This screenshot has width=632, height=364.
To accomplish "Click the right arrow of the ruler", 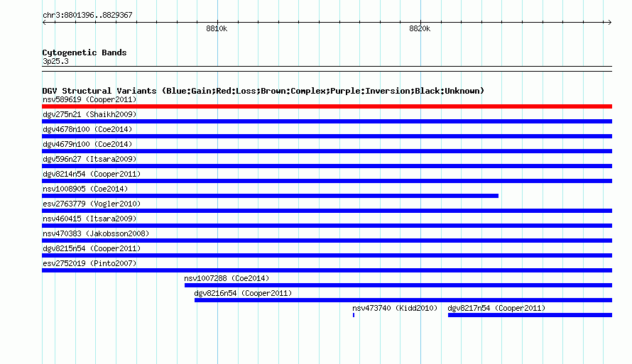I will point(610,22).
